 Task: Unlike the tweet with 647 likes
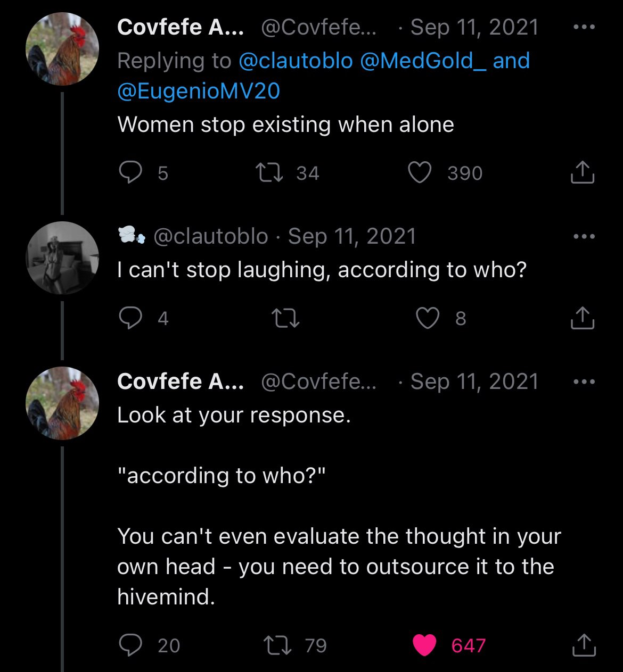pos(424,645)
